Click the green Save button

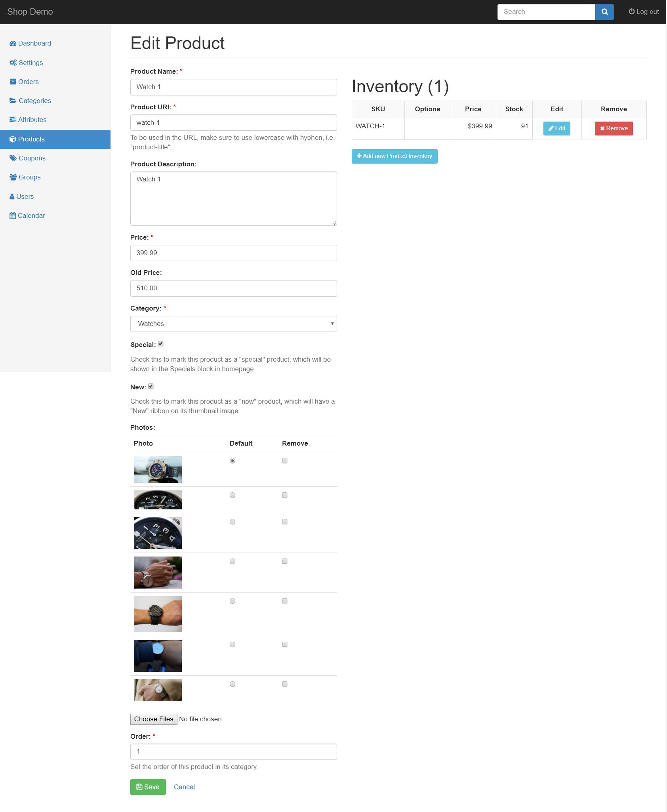click(x=148, y=787)
